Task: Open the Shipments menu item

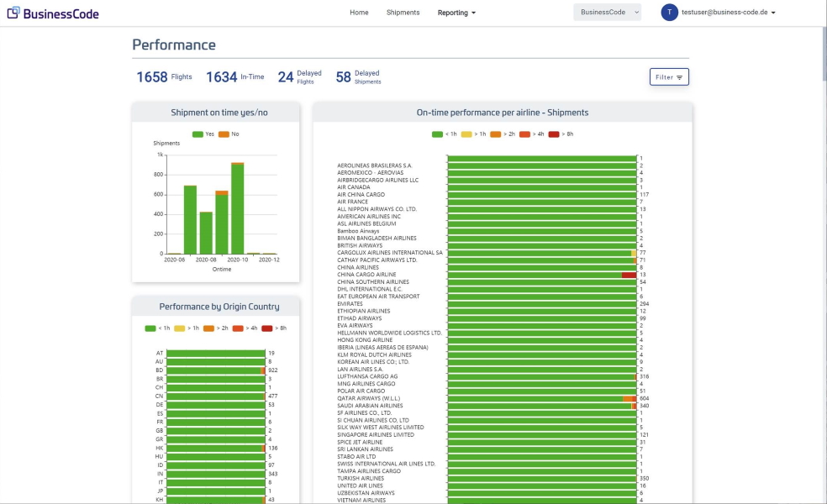Action: pos(403,12)
